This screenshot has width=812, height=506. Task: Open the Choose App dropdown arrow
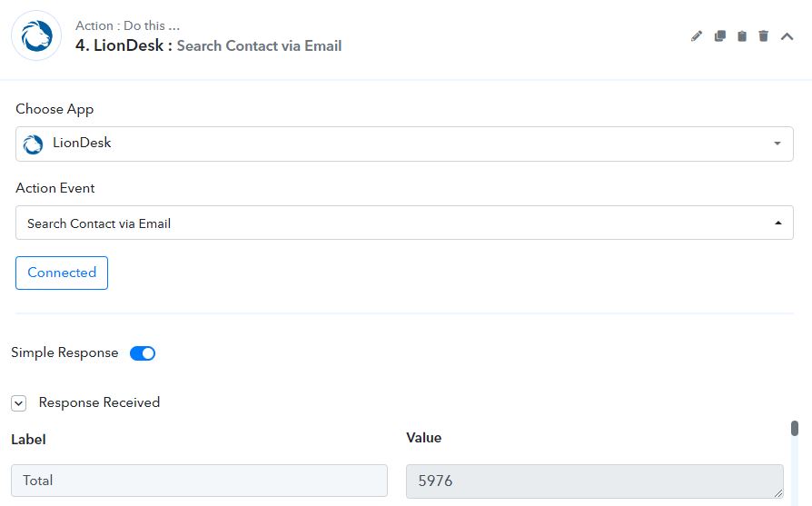(x=777, y=144)
